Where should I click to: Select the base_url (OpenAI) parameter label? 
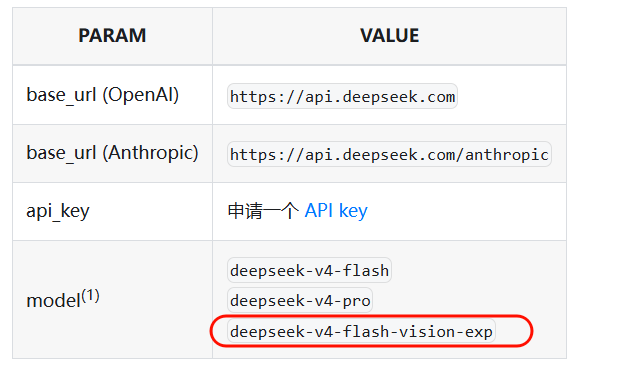[x=103, y=95]
